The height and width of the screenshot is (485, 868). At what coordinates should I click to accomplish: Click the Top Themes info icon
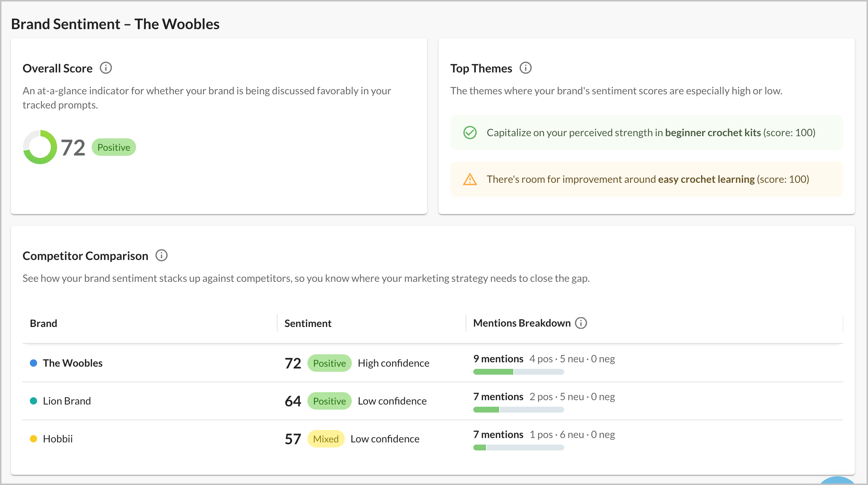click(525, 68)
